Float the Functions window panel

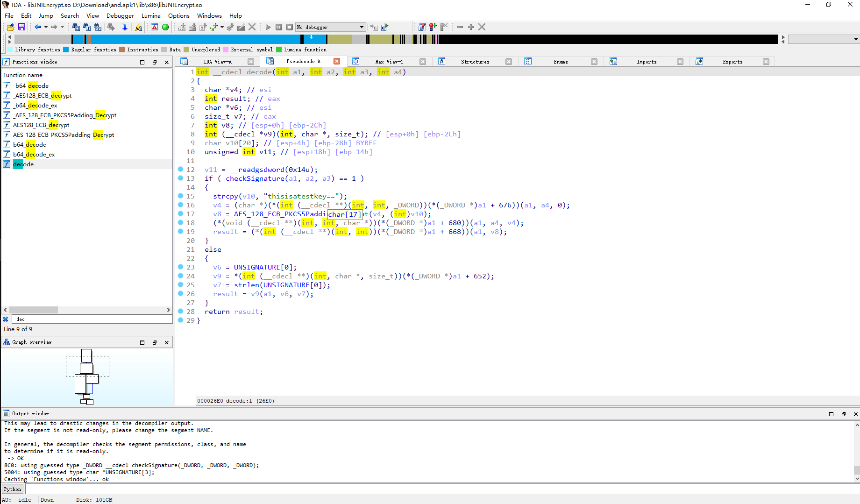[x=155, y=62]
